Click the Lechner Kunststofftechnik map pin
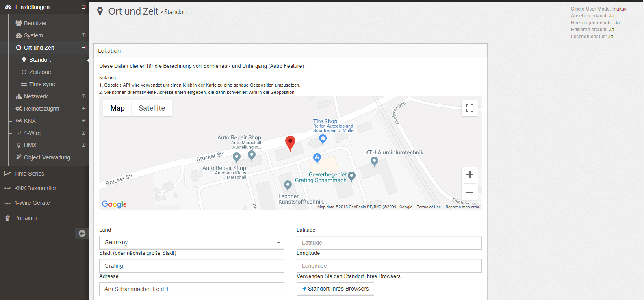Image resolution: width=644 pixels, height=300 pixels. [x=288, y=186]
